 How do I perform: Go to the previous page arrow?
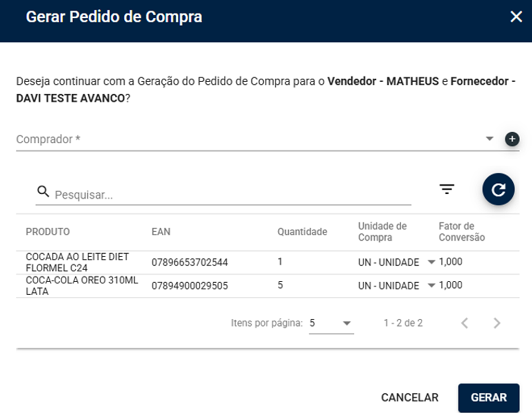click(x=465, y=323)
